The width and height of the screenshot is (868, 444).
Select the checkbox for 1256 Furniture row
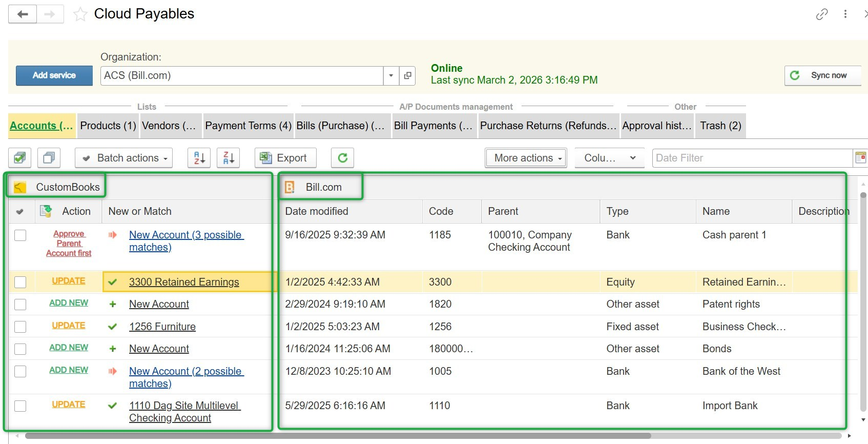click(x=20, y=327)
